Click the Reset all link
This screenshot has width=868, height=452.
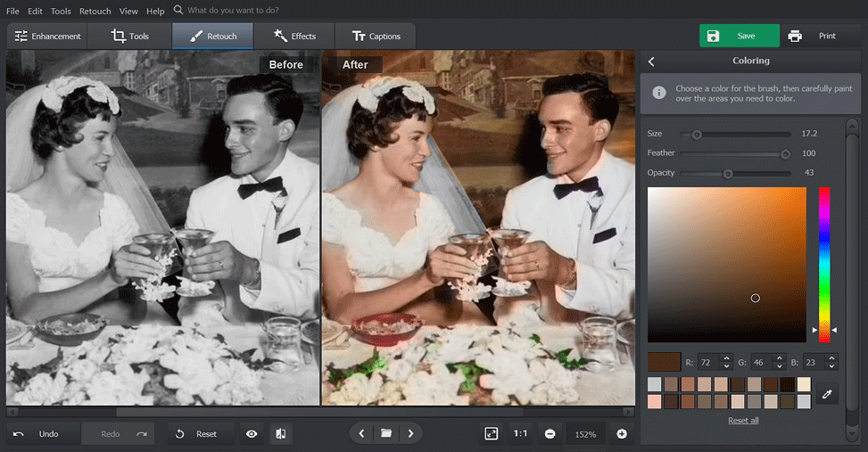[743, 421]
